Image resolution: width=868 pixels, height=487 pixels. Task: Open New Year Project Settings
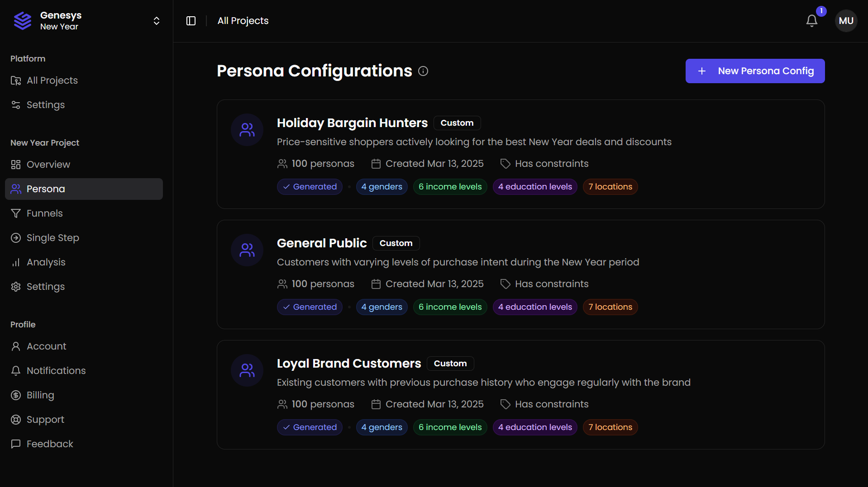(84, 287)
